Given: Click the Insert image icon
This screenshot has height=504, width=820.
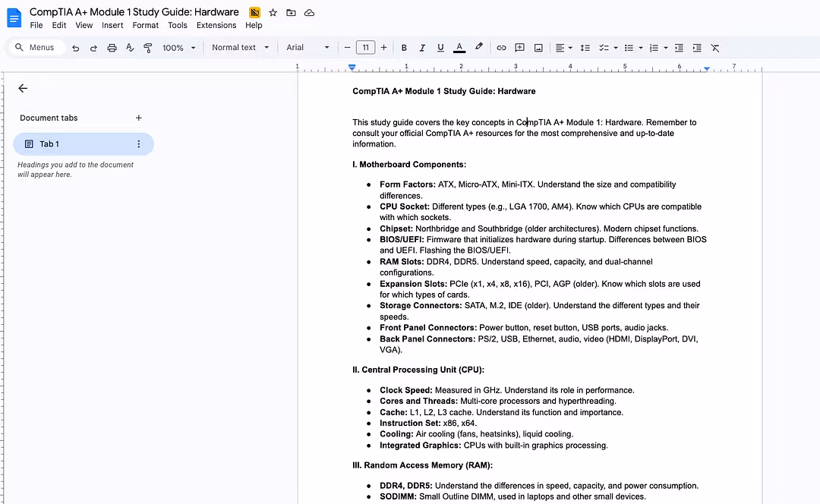Looking at the screenshot, I should (538, 48).
